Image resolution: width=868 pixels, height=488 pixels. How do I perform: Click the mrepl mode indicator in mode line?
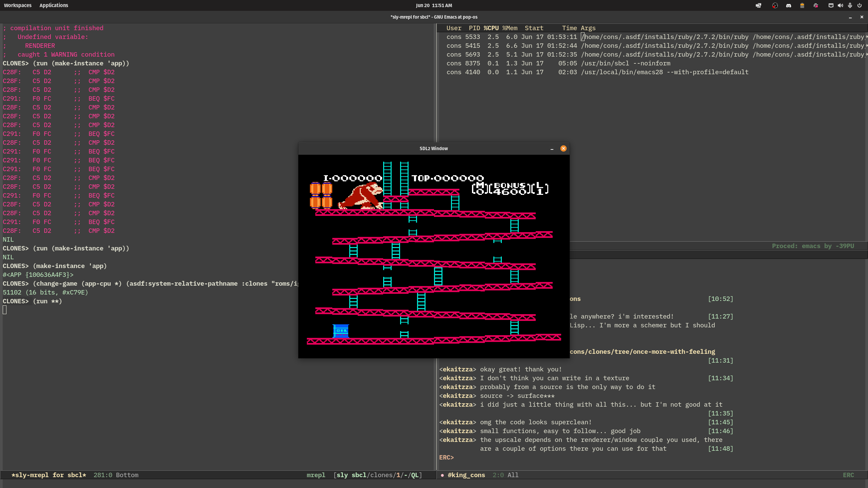[316, 475]
